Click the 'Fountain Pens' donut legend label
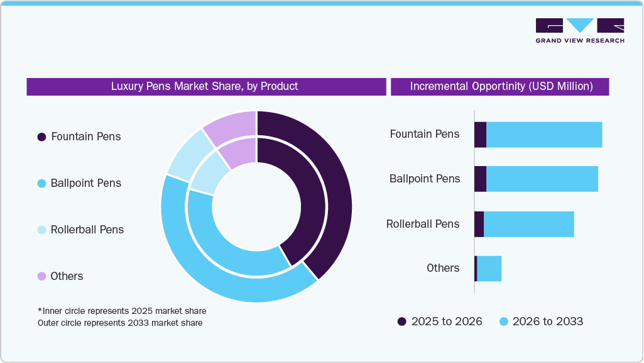 86,137
